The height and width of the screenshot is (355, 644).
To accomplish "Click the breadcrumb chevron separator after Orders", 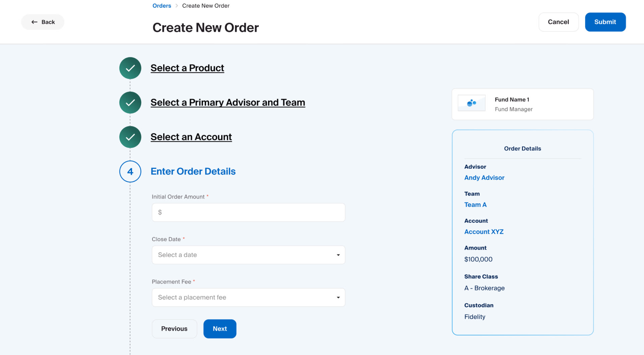I will pos(177,6).
